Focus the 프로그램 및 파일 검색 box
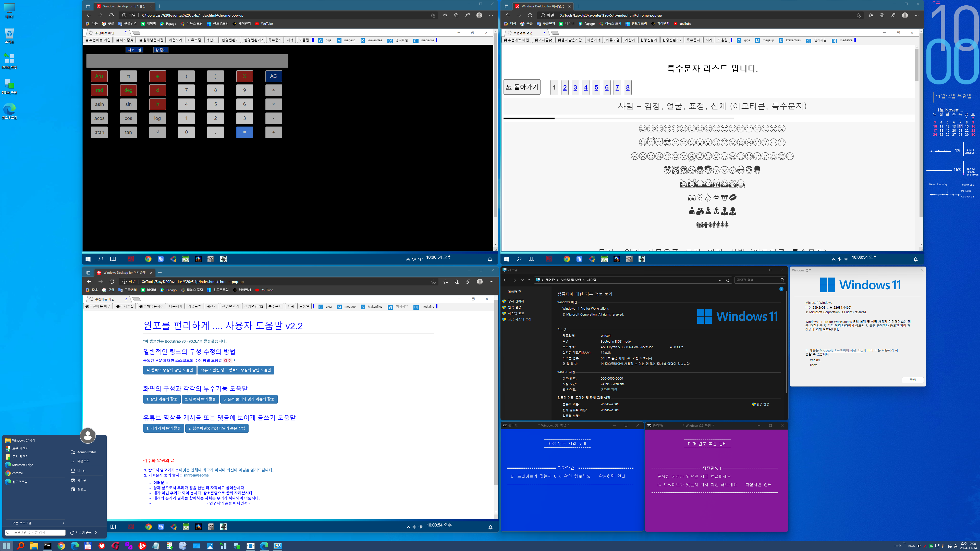 tap(35, 532)
